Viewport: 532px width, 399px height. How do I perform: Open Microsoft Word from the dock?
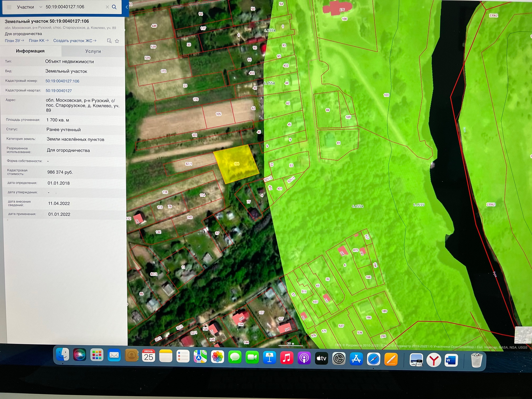[451, 360]
